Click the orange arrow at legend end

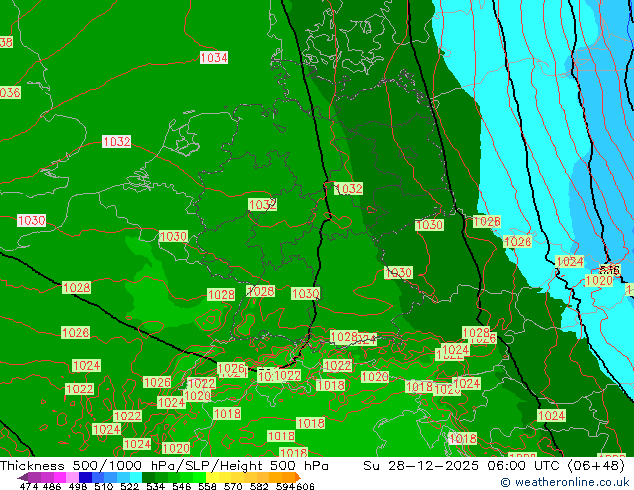point(298,477)
